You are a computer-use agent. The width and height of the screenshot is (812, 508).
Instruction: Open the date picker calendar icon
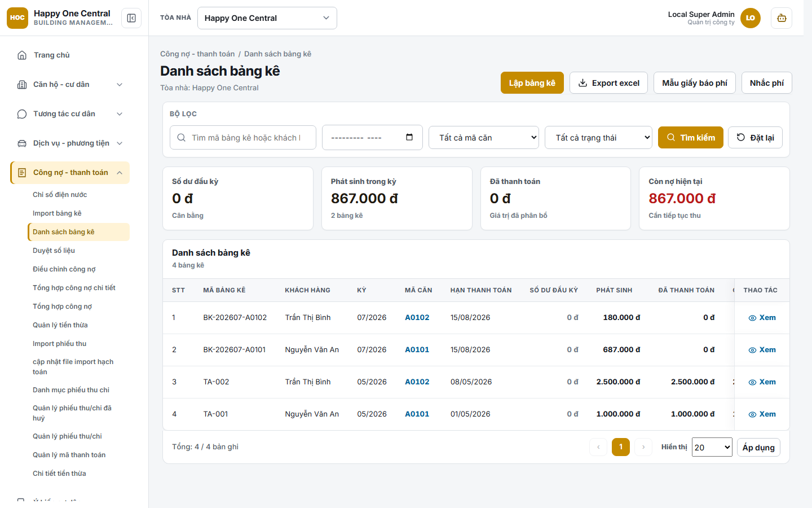(x=409, y=137)
